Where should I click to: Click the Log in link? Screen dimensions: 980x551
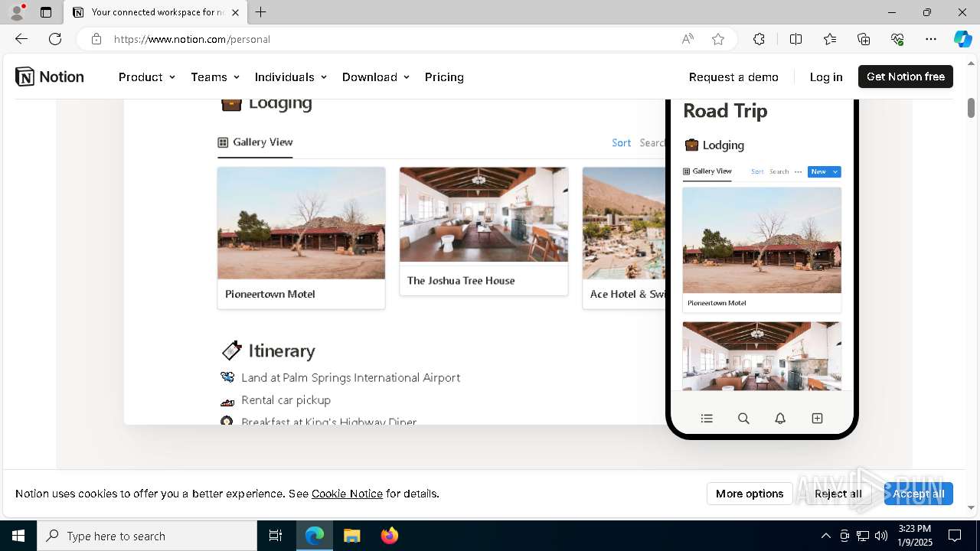(x=826, y=77)
